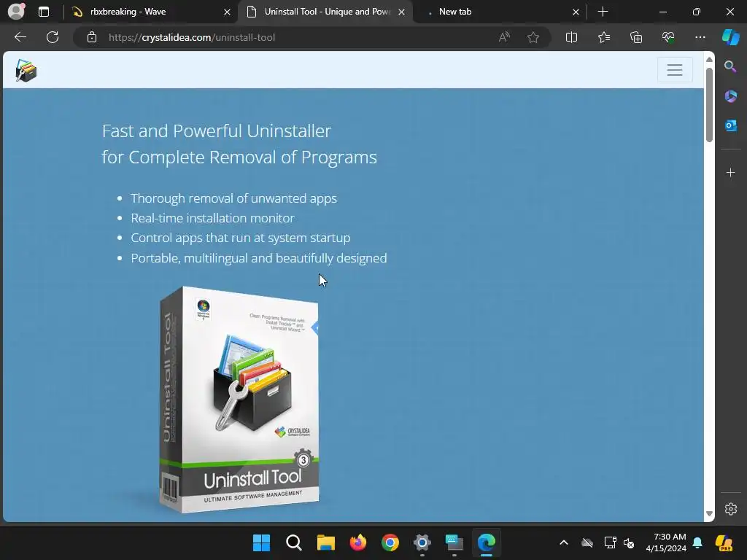This screenshot has width=747, height=560.
Task: Open Outlook in the sidebar
Action: (730, 125)
